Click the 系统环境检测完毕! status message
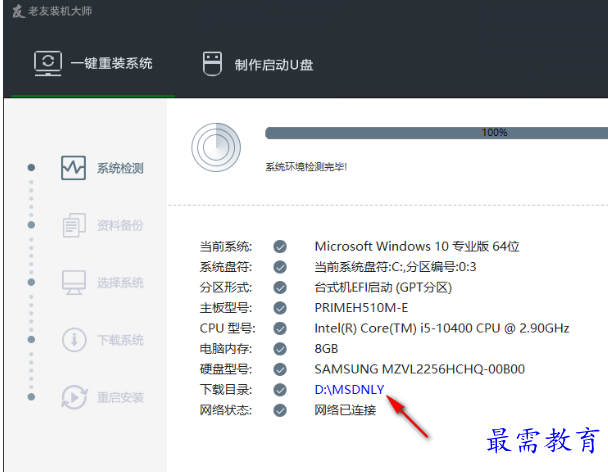Image resolution: width=608 pixels, height=472 pixels. coord(306,167)
